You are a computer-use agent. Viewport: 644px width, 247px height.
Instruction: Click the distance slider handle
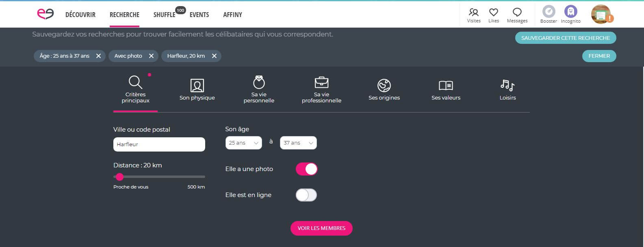tap(119, 177)
